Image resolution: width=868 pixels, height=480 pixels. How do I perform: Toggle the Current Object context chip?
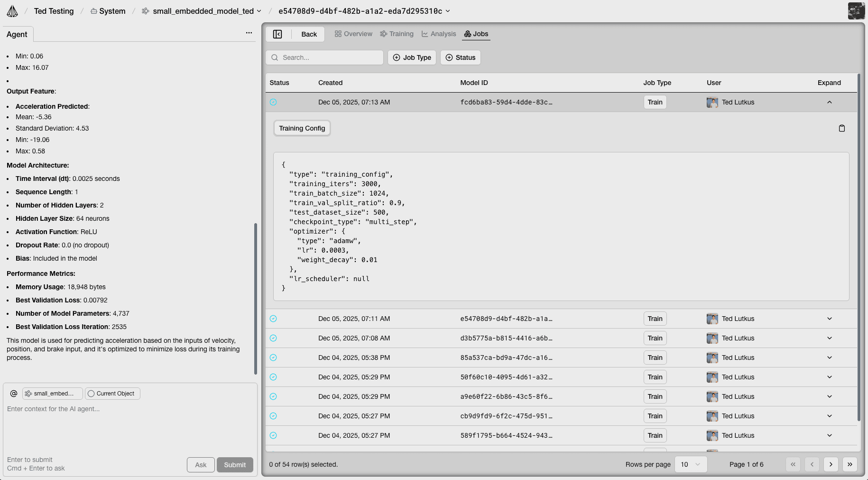[x=111, y=394]
